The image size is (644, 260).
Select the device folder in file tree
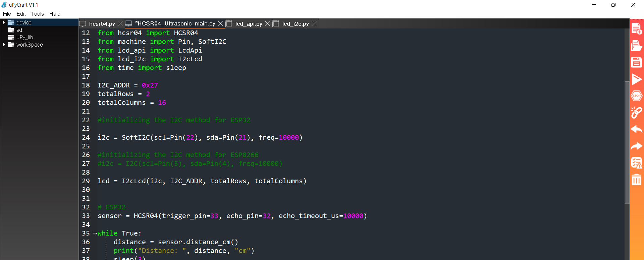pyautogui.click(x=24, y=22)
